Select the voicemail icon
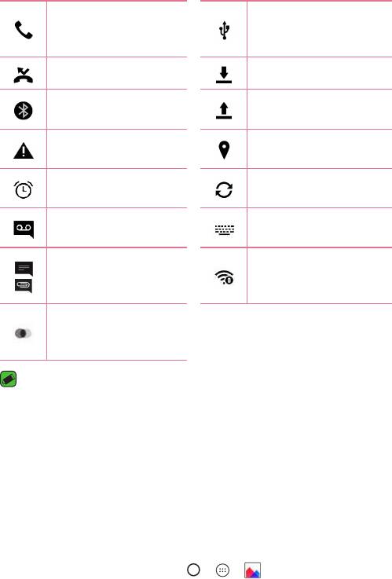This screenshot has width=392, height=579. click(24, 229)
